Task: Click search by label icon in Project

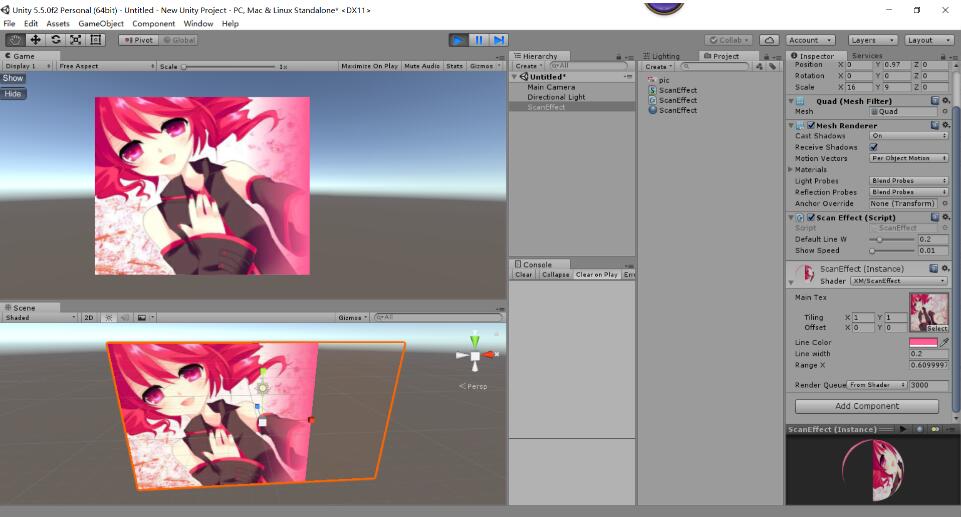Action: tap(772, 66)
